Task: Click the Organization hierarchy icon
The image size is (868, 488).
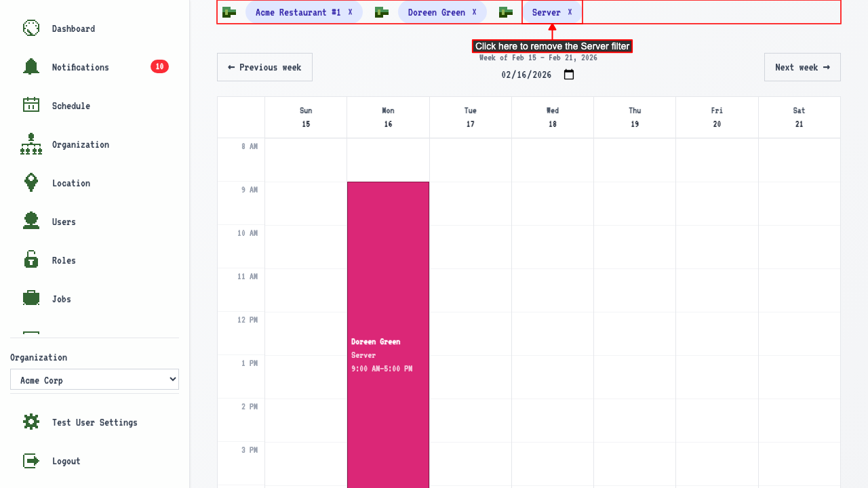Action: pos(31,144)
